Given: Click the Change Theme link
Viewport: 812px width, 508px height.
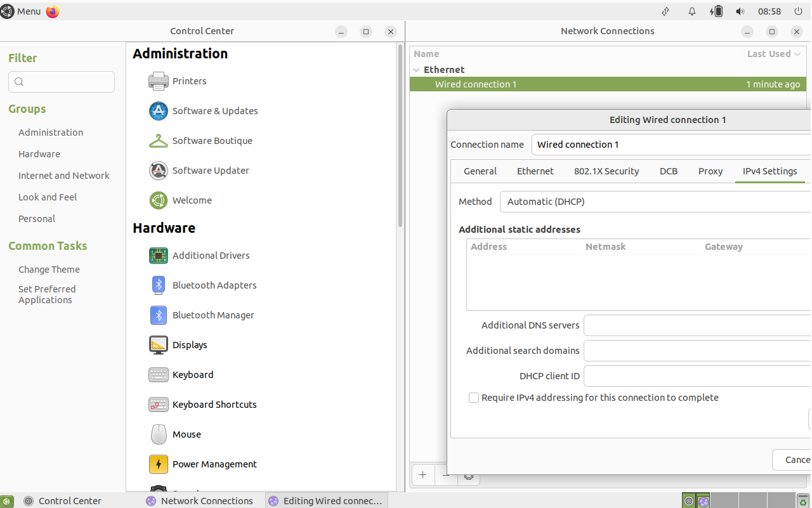Looking at the screenshot, I should coord(49,270).
